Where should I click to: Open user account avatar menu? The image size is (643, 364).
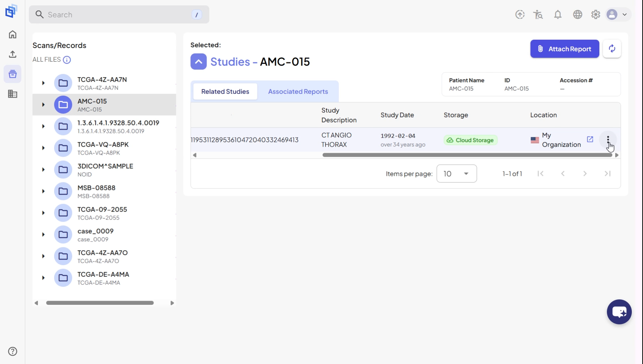coord(618,14)
